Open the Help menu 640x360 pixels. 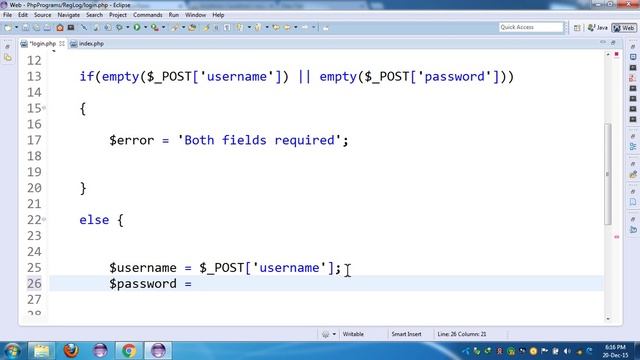click(x=218, y=15)
